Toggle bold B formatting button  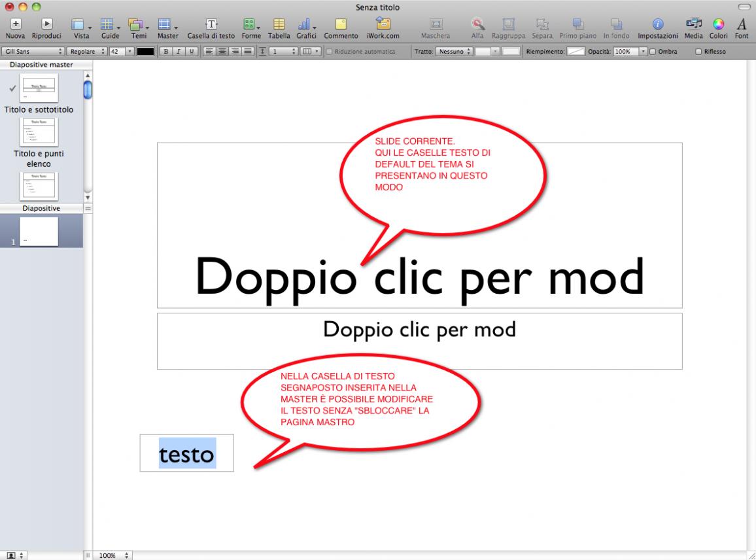coord(166,51)
